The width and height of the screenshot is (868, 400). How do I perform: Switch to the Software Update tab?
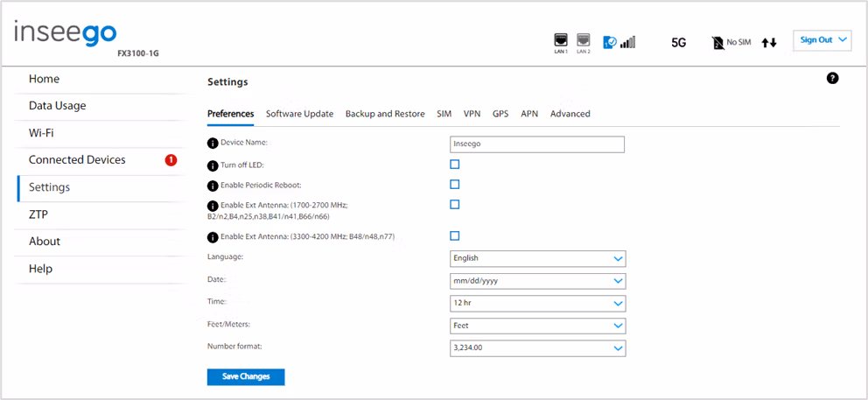299,114
